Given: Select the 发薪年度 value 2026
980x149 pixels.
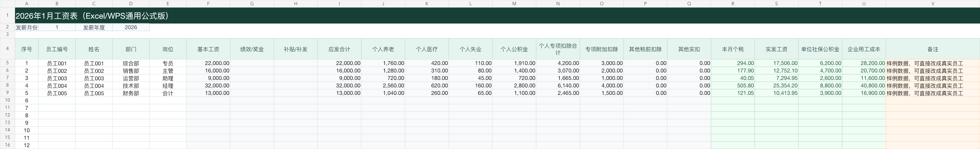Looking at the screenshot, I should [131, 27].
